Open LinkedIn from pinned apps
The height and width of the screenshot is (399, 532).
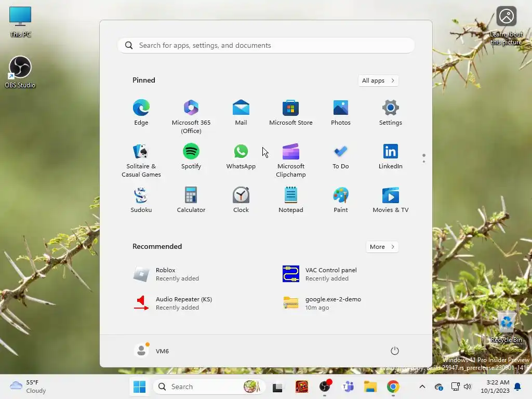point(391,156)
